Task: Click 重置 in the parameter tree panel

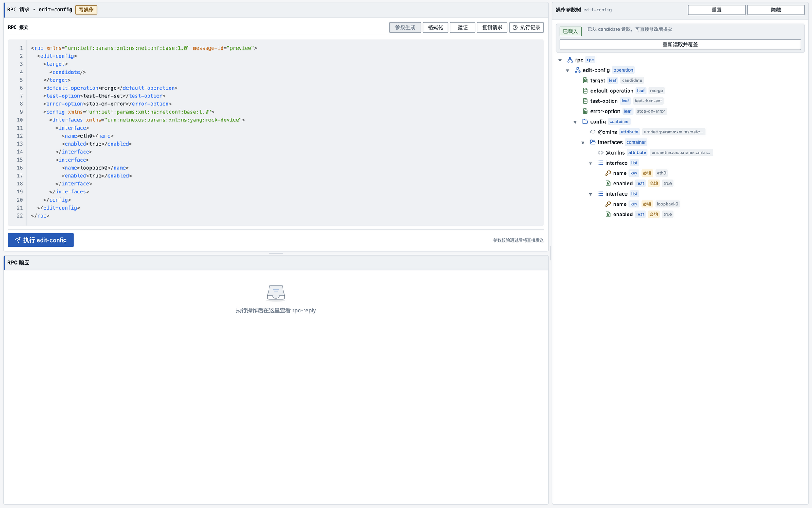Action: pyautogui.click(x=716, y=10)
